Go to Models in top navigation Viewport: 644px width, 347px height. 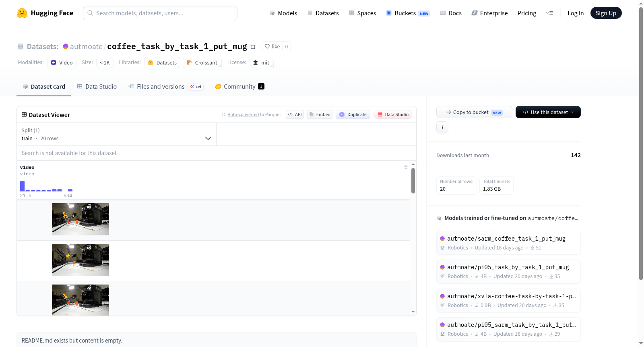pos(283,13)
